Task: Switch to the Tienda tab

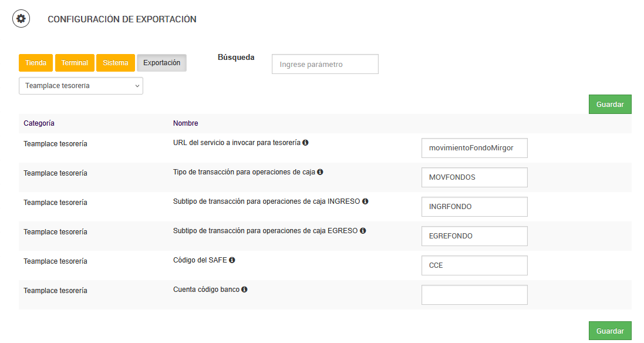Action: [x=36, y=63]
